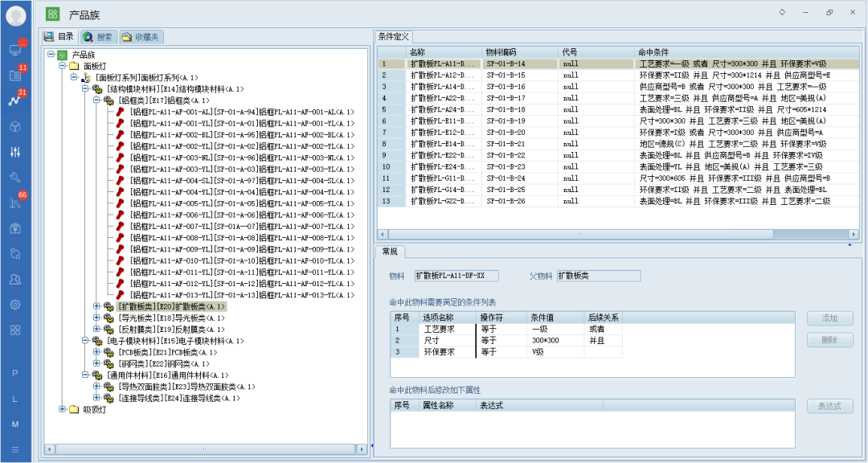Click the red pin icon of 铝框PL-A11-AF-001-AL

click(120, 112)
